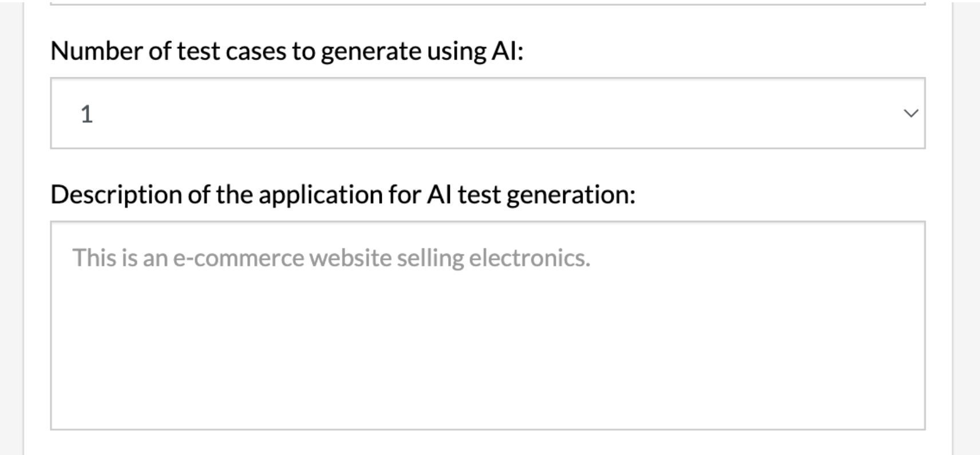Click the bottom-right corner of the description textarea

[x=918, y=423]
